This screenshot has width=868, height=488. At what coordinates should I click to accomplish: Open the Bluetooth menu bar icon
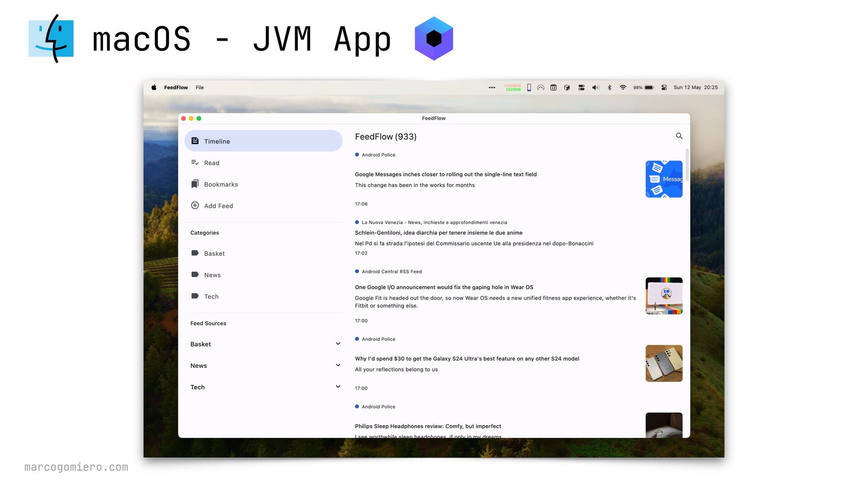click(x=609, y=87)
